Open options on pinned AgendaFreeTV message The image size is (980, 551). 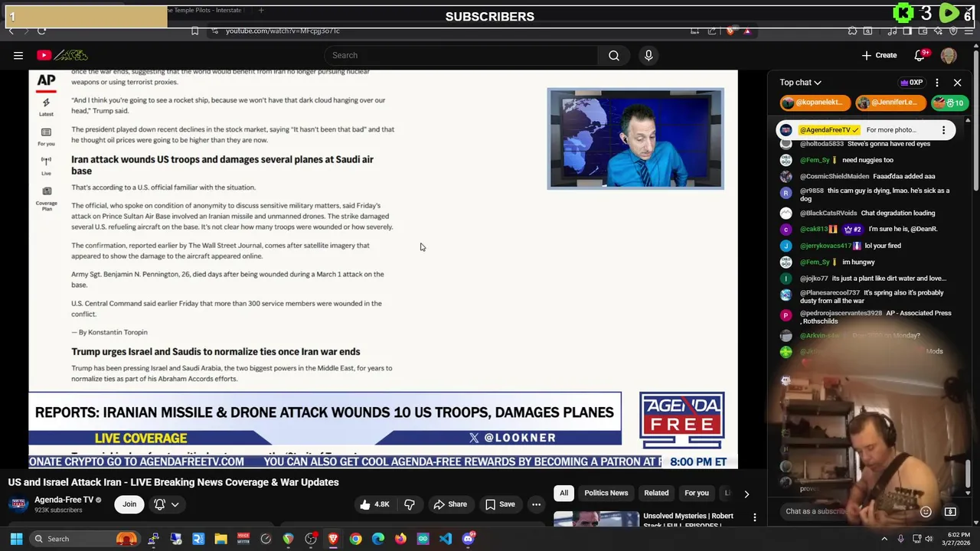coord(943,130)
